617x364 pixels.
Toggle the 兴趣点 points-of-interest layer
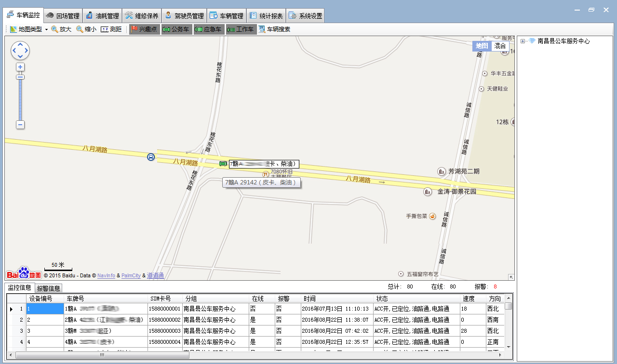(144, 29)
